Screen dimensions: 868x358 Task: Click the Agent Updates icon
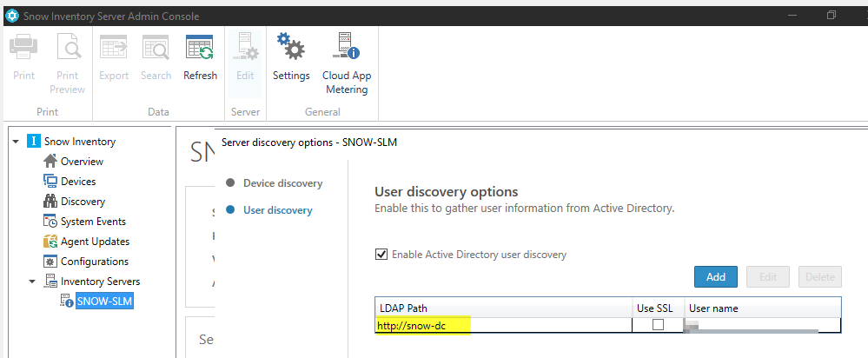click(x=50, y=242)
